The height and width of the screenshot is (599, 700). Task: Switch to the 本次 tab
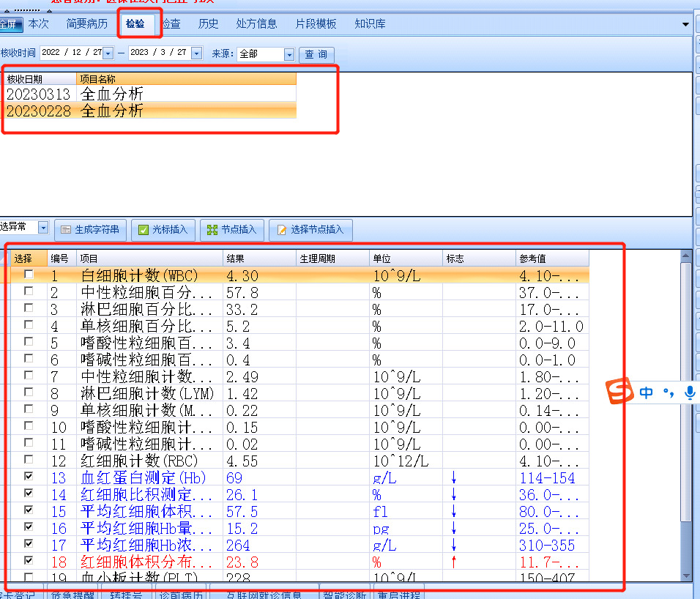tap(38, 23)
